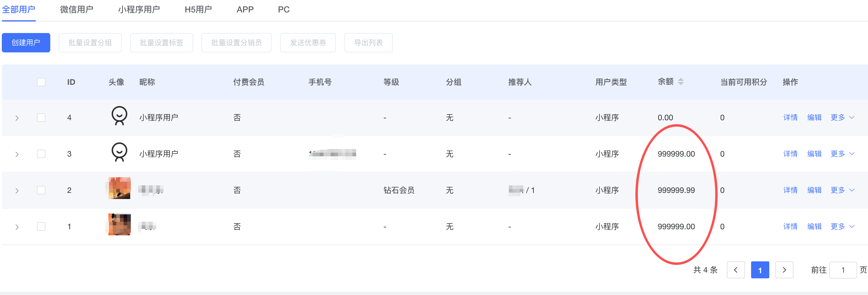The image size is (868, 295).
Task: Expand row of user ID 2
Action: tap(17, 191)
